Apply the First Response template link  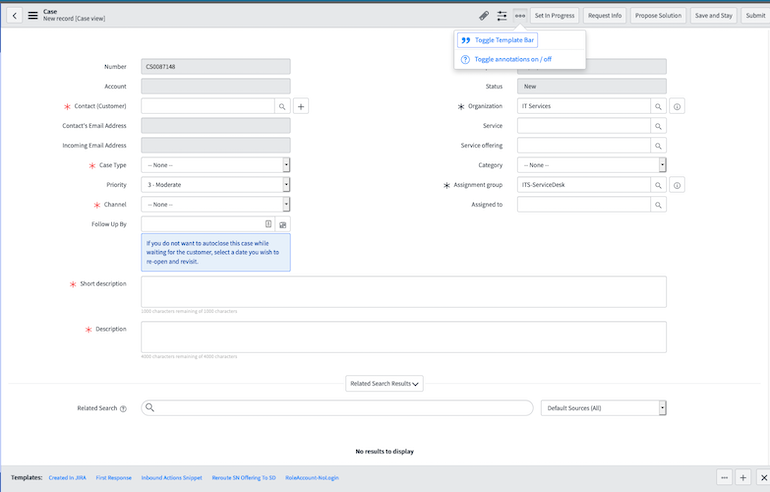[x=113, y=478]
